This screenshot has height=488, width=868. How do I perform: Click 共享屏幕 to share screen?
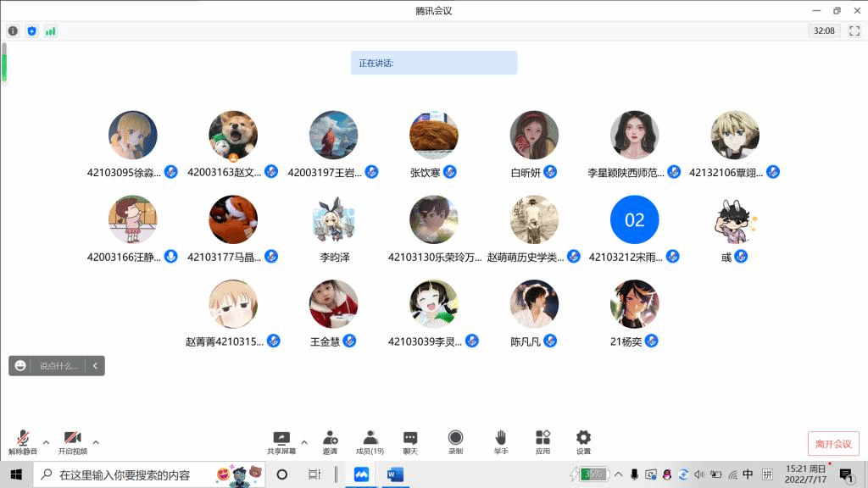(x=281, y=442)
